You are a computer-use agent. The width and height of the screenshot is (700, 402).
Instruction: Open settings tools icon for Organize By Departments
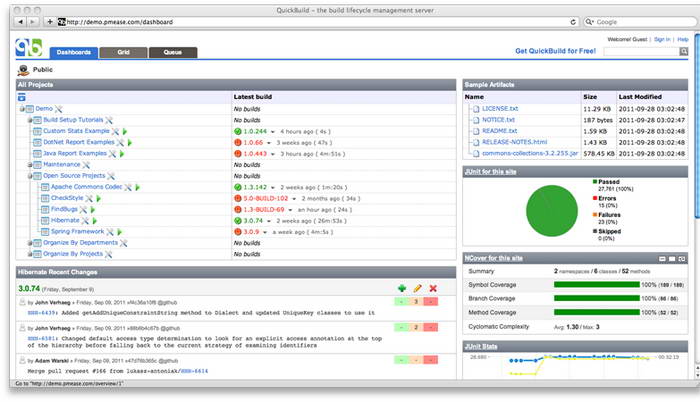tap(124, 243)
